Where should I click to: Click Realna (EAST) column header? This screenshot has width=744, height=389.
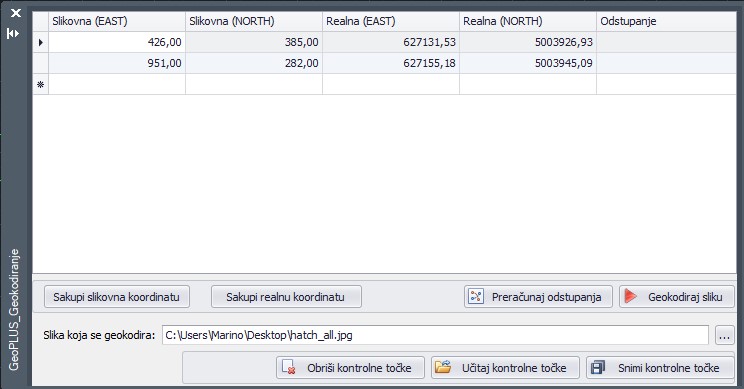[391, 21]
